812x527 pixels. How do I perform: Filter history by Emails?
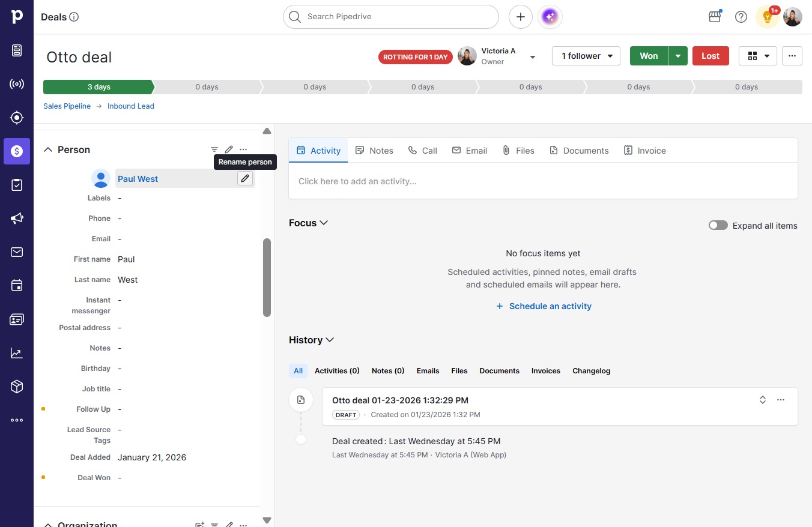(x=428, y=371)
